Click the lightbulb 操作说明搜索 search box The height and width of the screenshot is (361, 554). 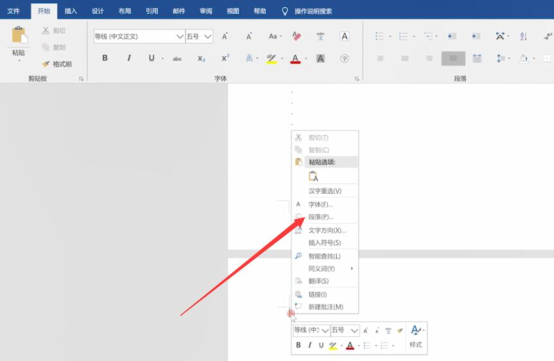click(x=307, y=11)
